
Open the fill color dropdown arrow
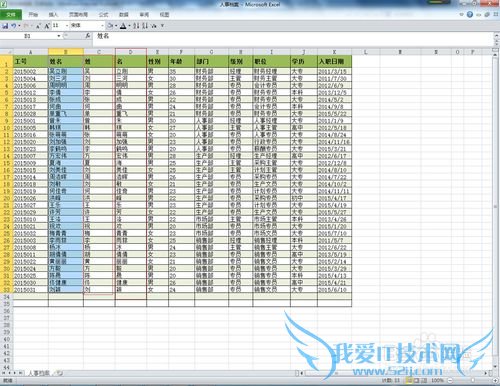click(116, 26)
